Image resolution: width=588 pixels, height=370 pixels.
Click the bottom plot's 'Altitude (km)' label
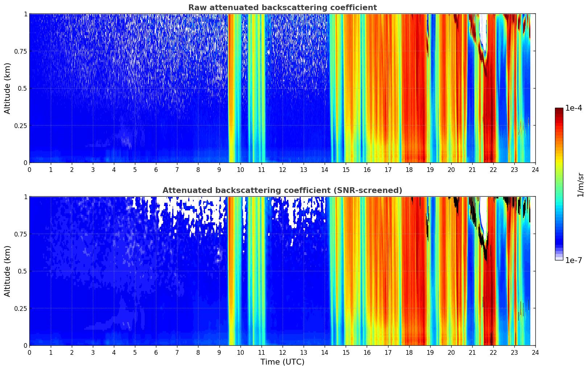[x=8, y=271]
